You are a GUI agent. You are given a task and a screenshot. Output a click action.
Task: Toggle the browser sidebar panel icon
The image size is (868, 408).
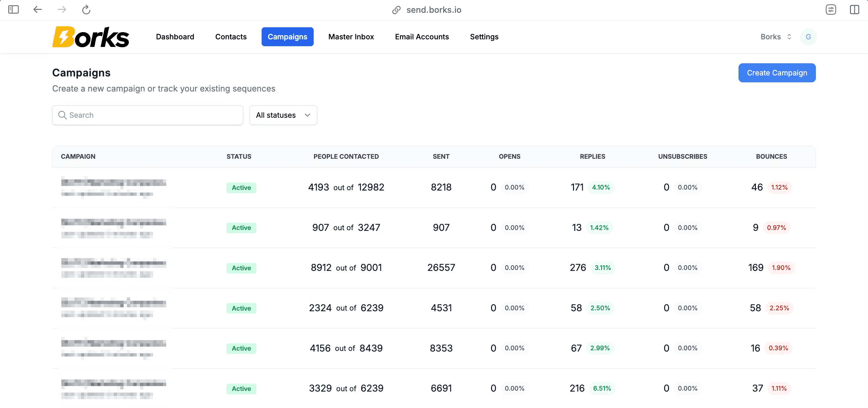point(13,10)
